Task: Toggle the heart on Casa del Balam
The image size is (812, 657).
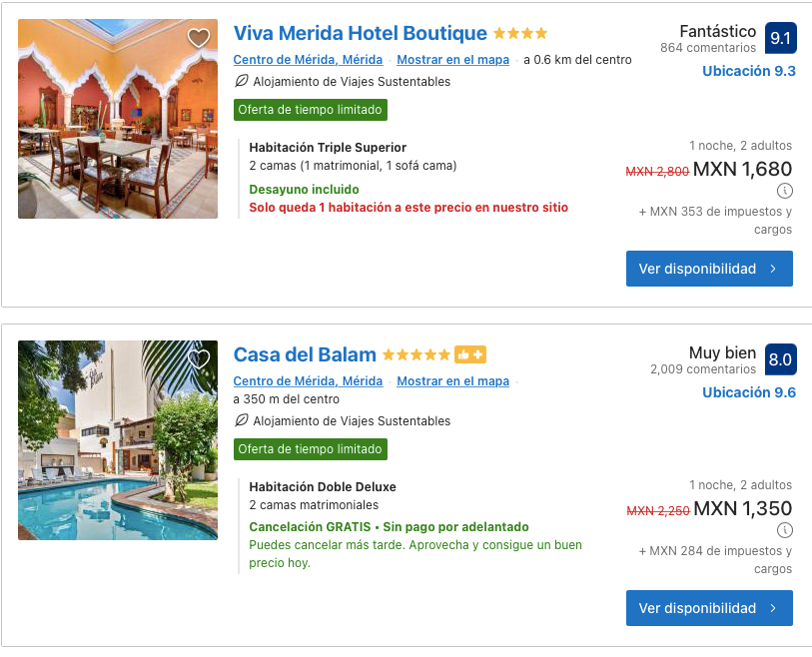Action: [199, 359]
